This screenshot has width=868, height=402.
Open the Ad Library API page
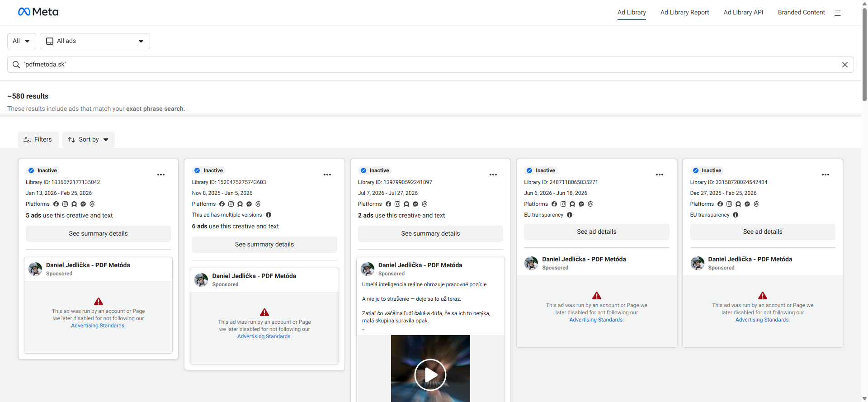click(743, 13)
